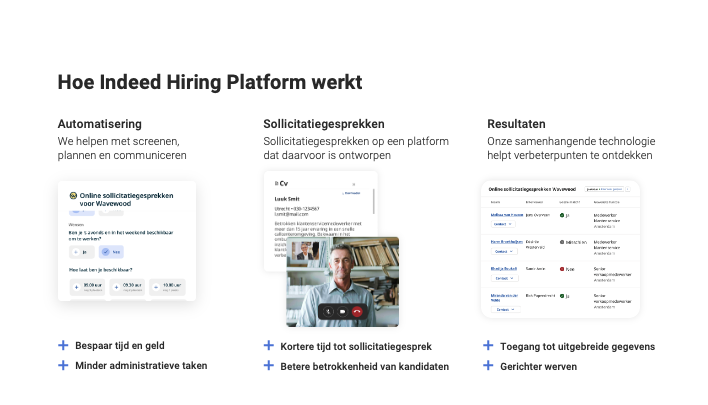
Task: Click the Sollicitatiegesprekken column heading
Action: pos(324,124)
